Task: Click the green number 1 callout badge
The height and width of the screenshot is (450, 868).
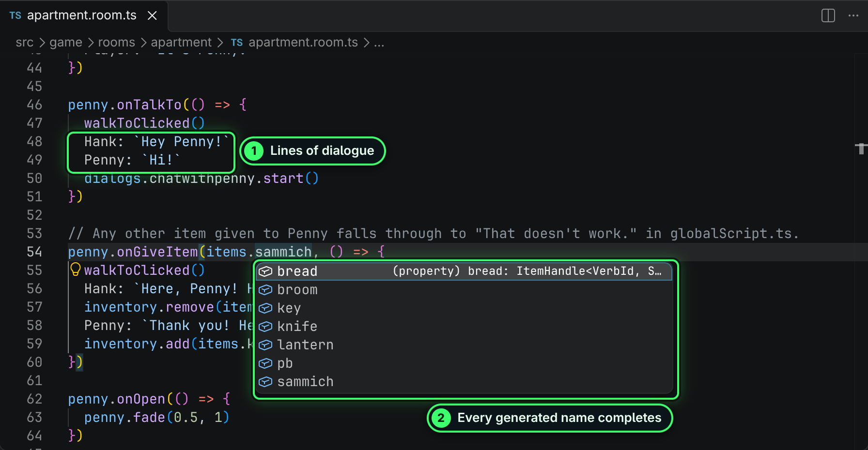Action: click(x=254, y=151)
